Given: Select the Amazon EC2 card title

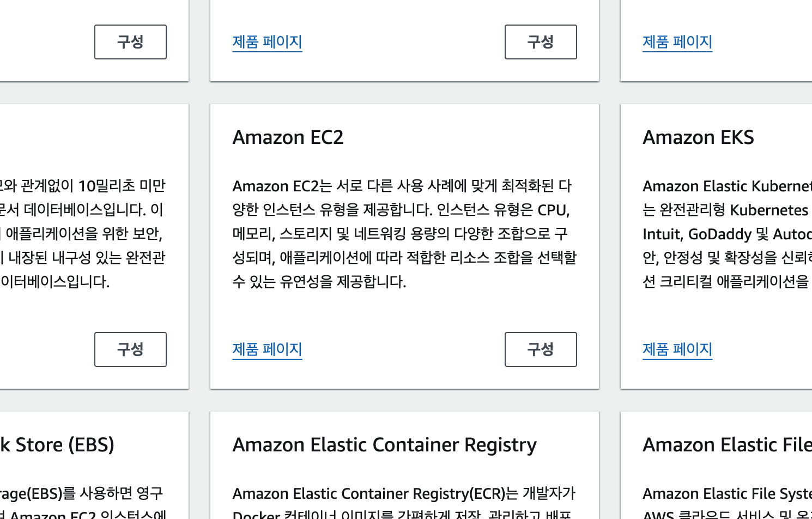Looking at the screenshot, I should 288,137.
